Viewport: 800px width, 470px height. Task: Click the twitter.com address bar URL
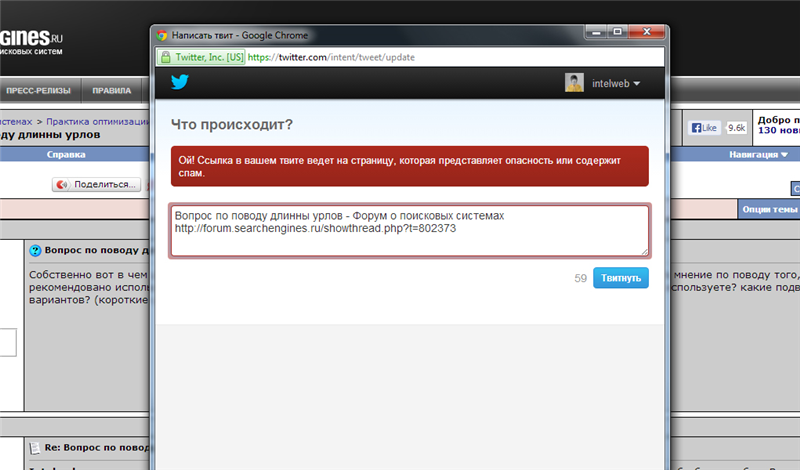[x=331, y=57]
